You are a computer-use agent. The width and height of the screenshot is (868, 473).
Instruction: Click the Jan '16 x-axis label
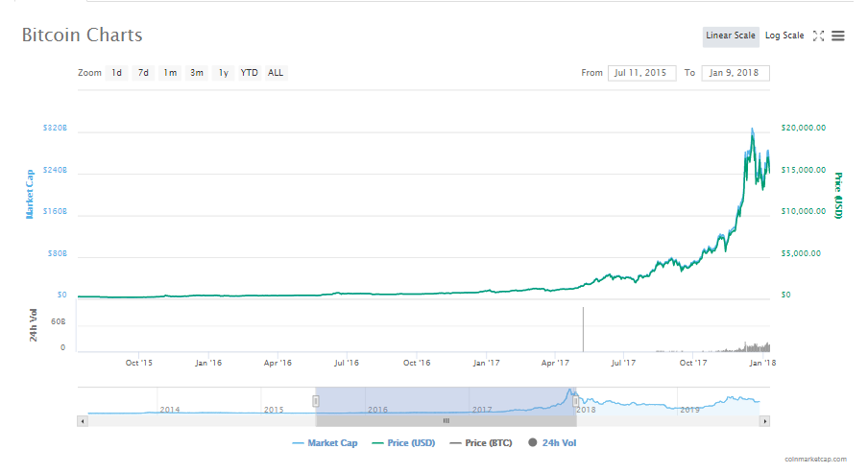[208, 363]
